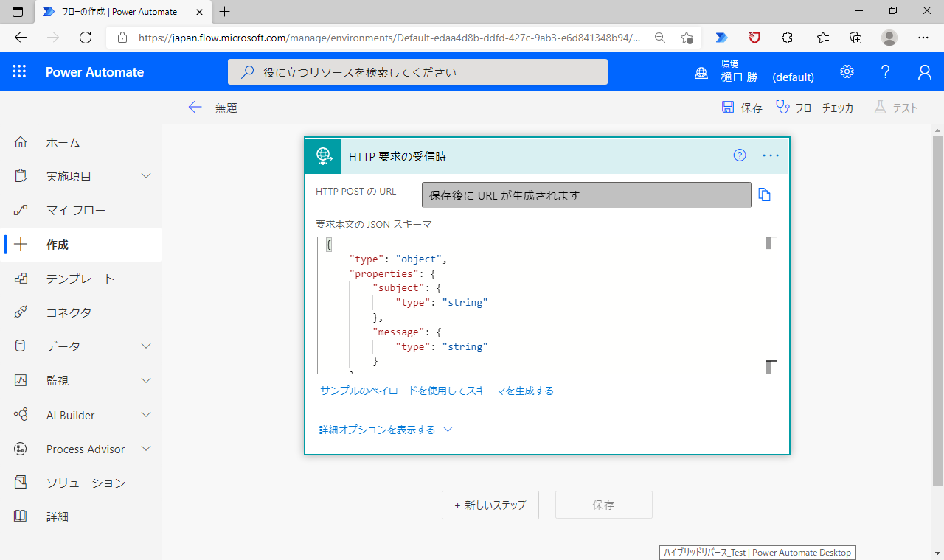Click the plus icon beside 作成
Screen dimensions: 944x560
click(21, 245)
